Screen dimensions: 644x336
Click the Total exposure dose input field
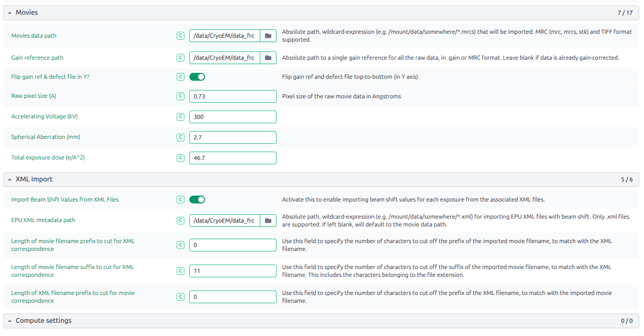coord(232,158)
